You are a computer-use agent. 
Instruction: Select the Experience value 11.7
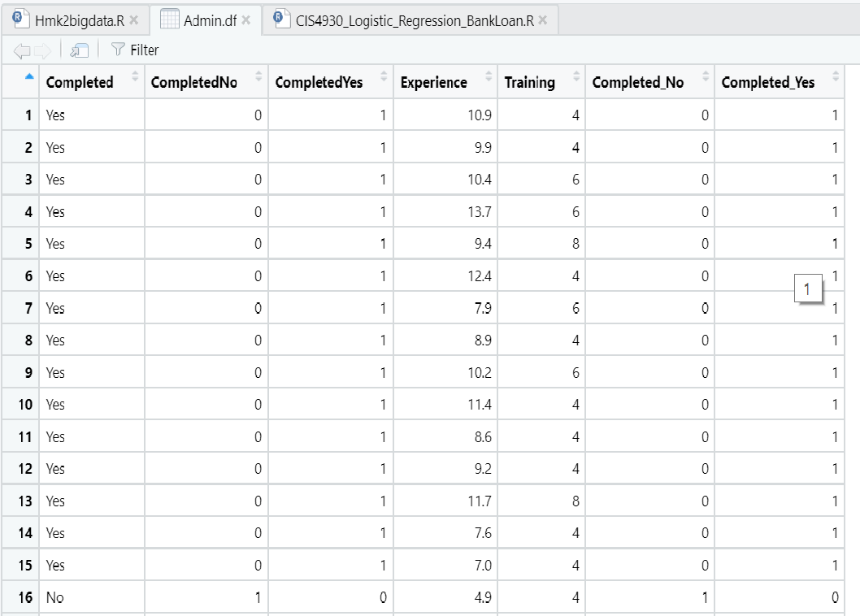click(480, 501)
